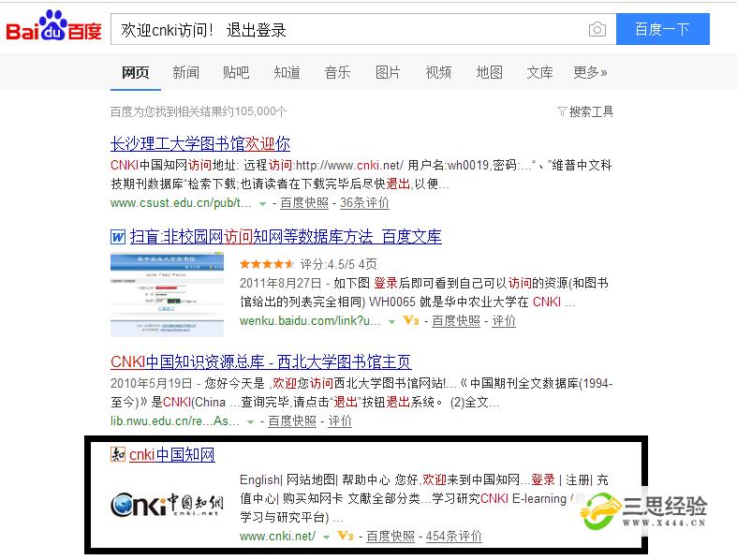Open 长沙理工大学图书馆欢迎你 result link
The width and height of the screenshot is (737, 560).
(x=200, y=143)
